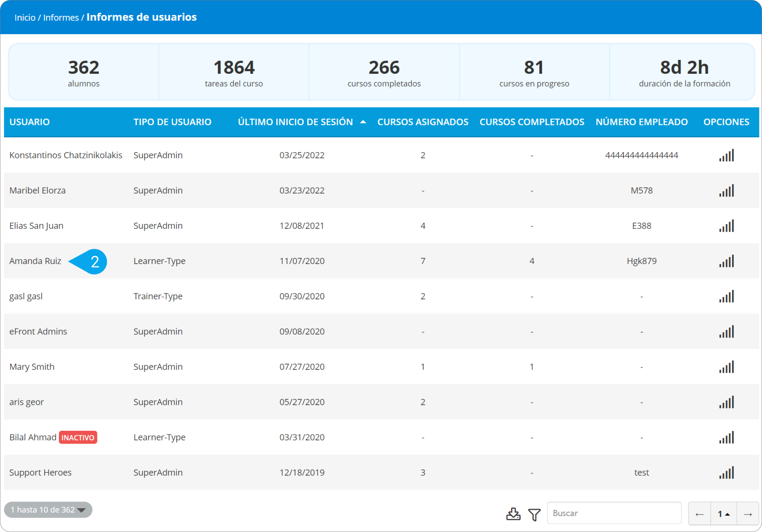Open the report icon for Support Heroes
Viewport: 762px width, 532px height.
[726, 473]
